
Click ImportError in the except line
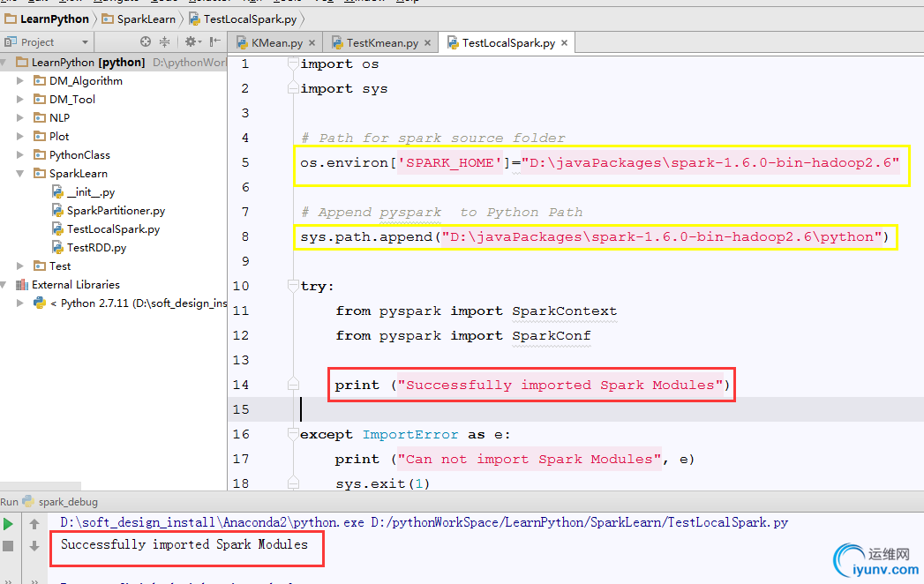(410, 435)
